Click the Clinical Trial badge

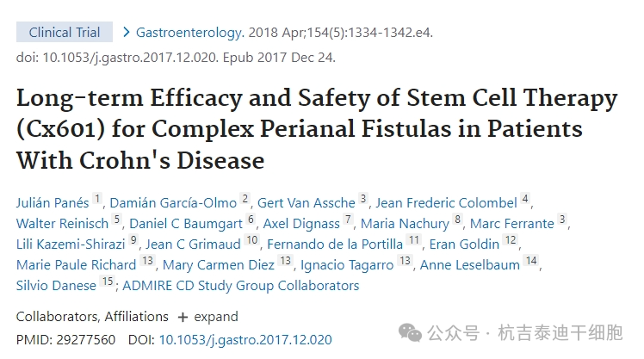[x=65, y=33]
